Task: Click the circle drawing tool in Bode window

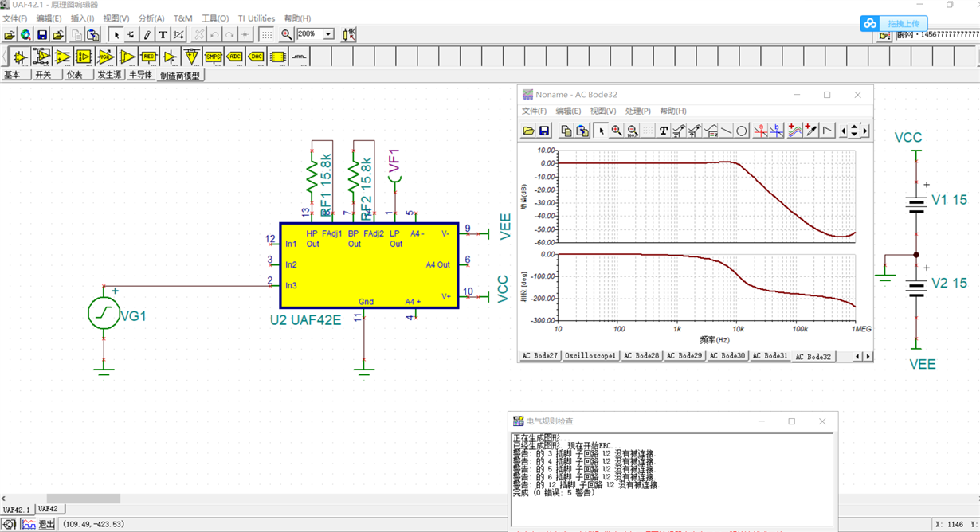Action: (742, 131)
